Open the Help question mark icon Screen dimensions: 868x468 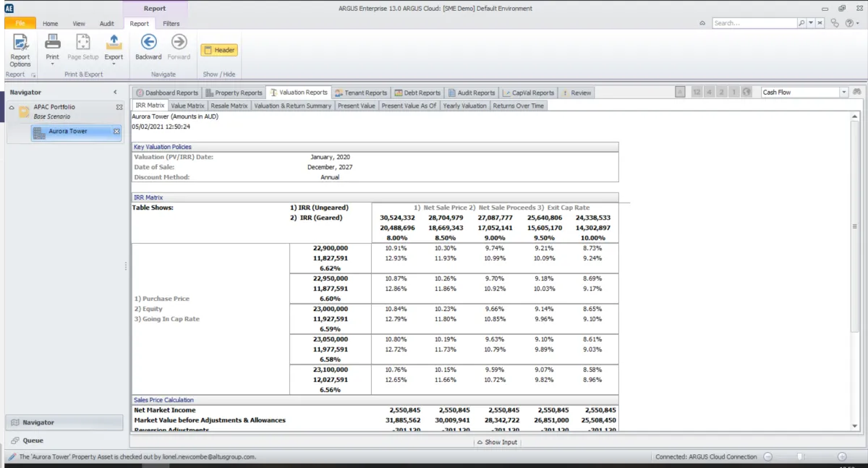pos(850,23)
